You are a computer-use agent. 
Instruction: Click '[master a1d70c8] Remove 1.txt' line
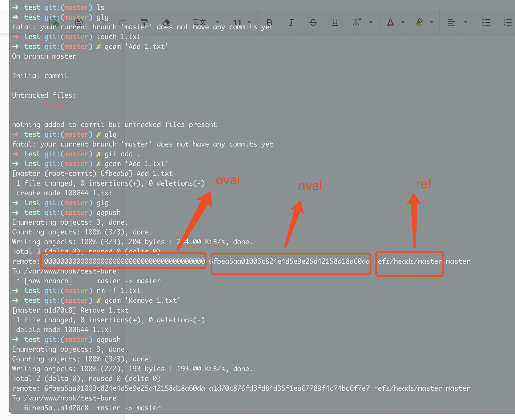pos(70,310)
